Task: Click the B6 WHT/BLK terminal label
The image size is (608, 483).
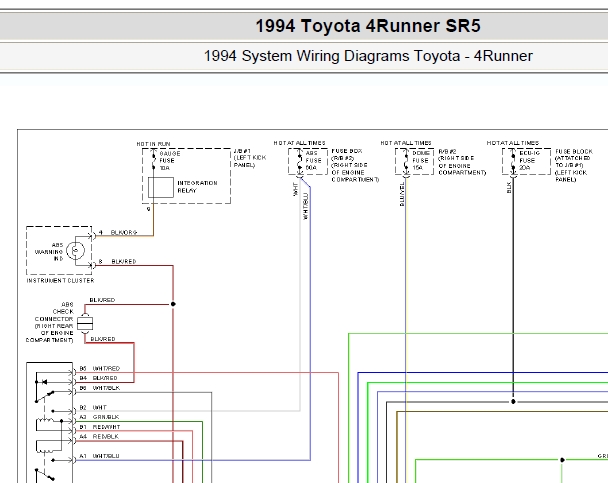Action: (100, 388)
